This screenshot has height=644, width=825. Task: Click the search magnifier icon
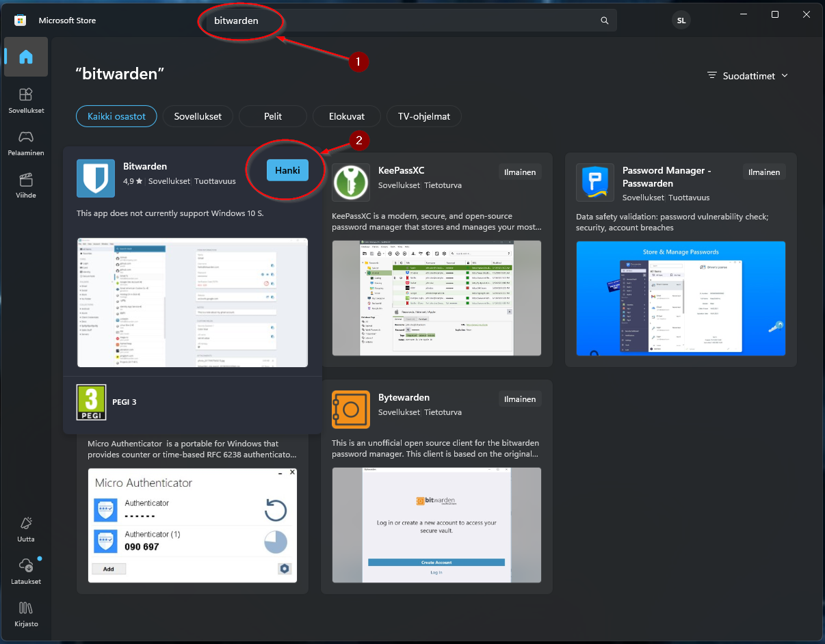coord(605,21)
